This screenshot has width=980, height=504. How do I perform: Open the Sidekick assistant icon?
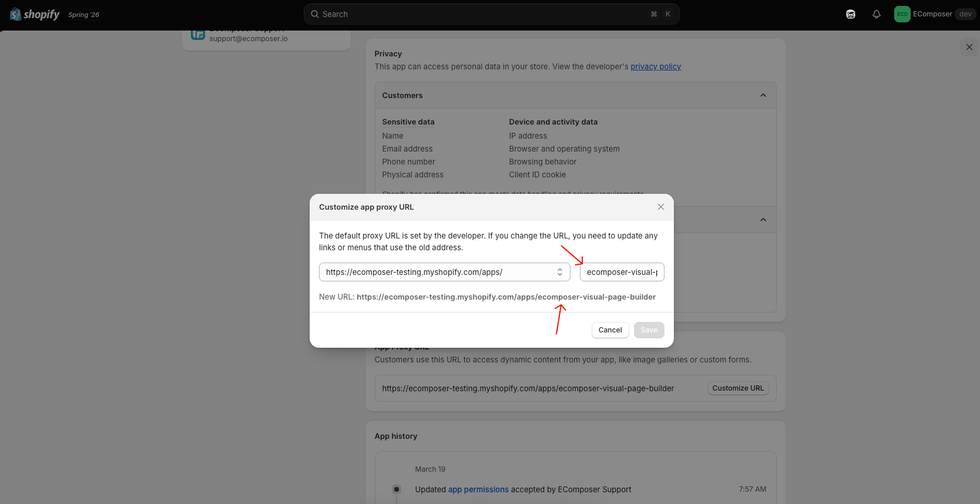[x=850, y=14]
